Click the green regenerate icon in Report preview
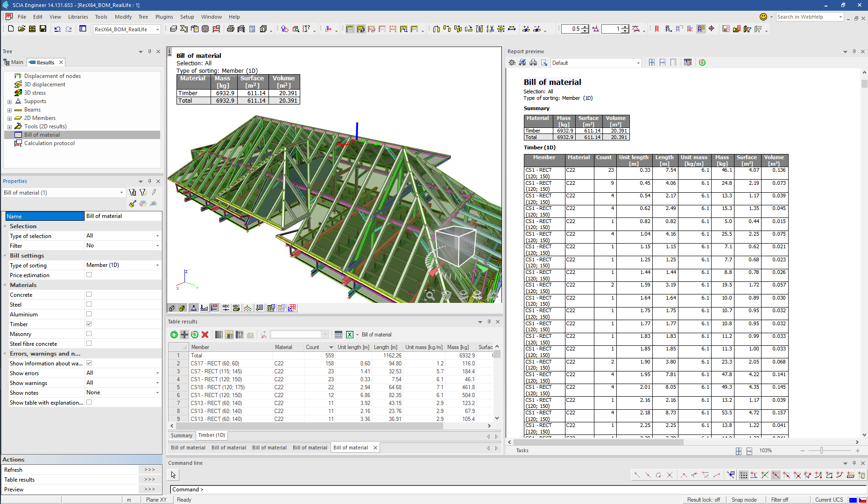Image resolution: width=868 pixels, height=504 pixels. (702, 63)
